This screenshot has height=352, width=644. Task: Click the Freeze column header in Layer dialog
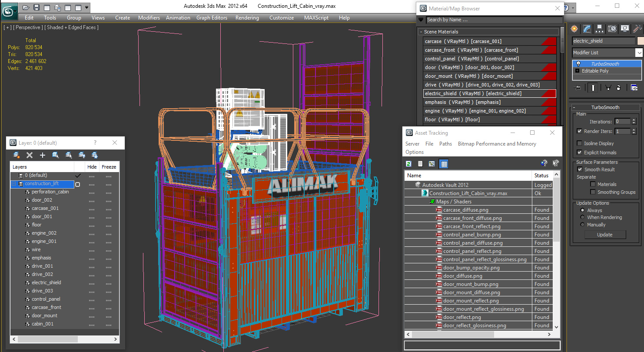tap(109, 167)
